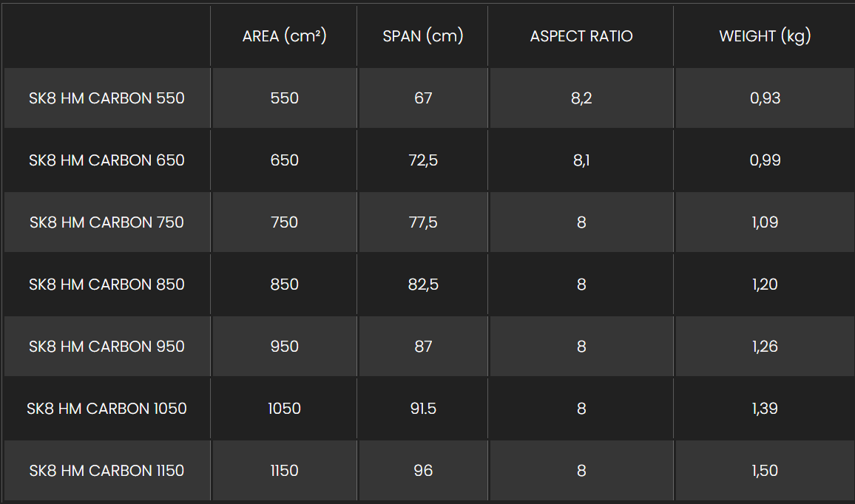Screen dimensions: 855x504
Task: Click the 1,09 weight value cell
Action: (x=765, y=222)
